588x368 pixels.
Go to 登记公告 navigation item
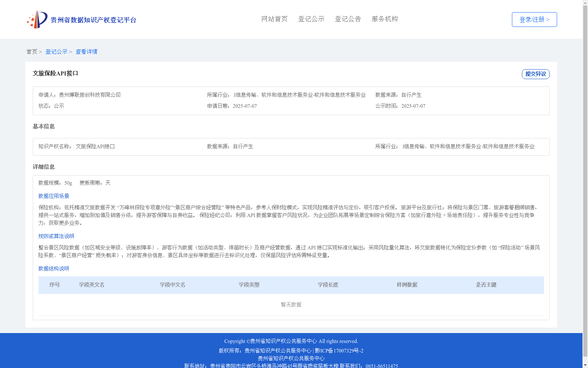pyautogui.click(x=348, y=19)
